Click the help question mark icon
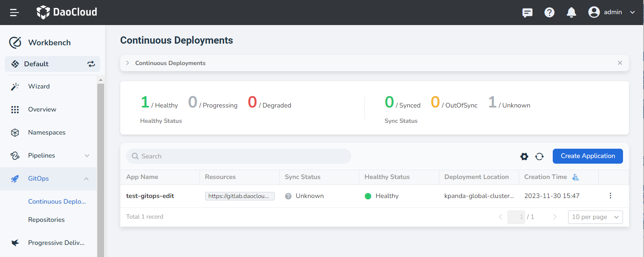The image size is (644, 257). point(549,13)
